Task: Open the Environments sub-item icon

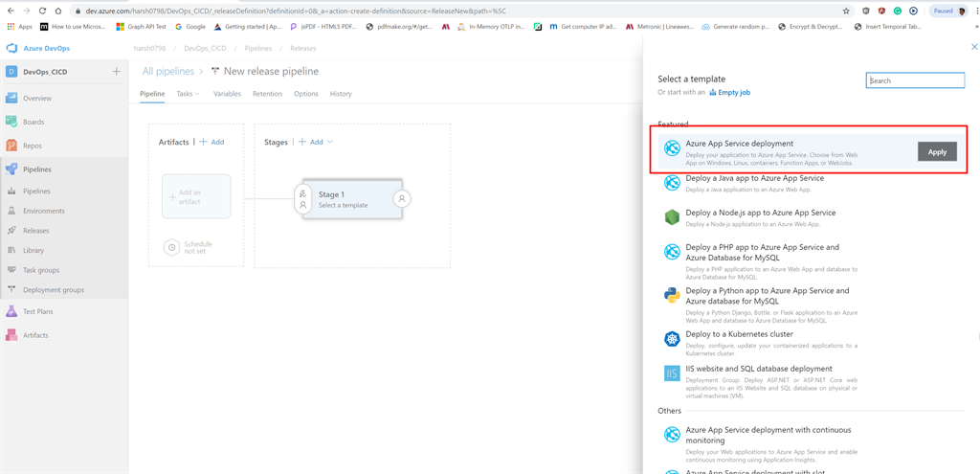Action: pyautogui.click(x=11, y=211)
